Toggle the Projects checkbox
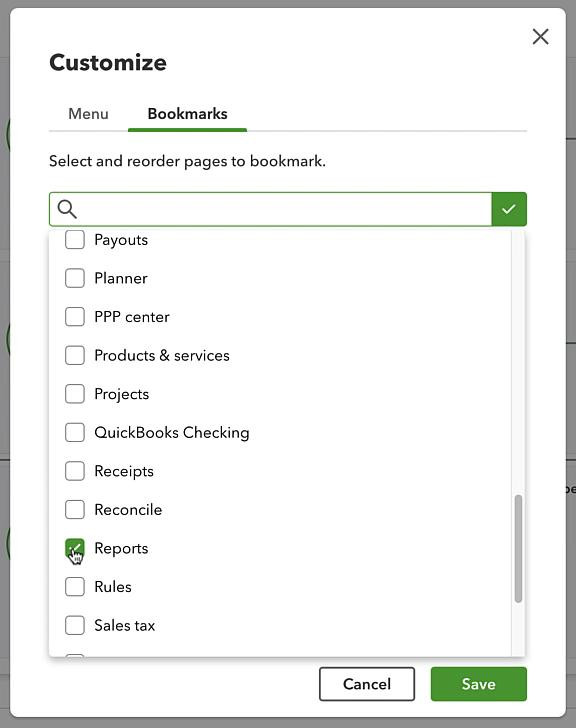The image size is (576, 728). [x=75, y=394]
